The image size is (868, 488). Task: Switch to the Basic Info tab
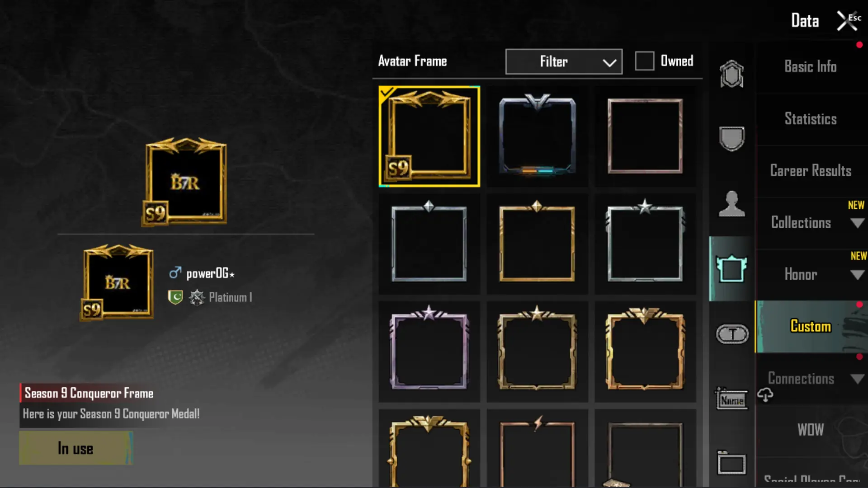tap(811, 67)
